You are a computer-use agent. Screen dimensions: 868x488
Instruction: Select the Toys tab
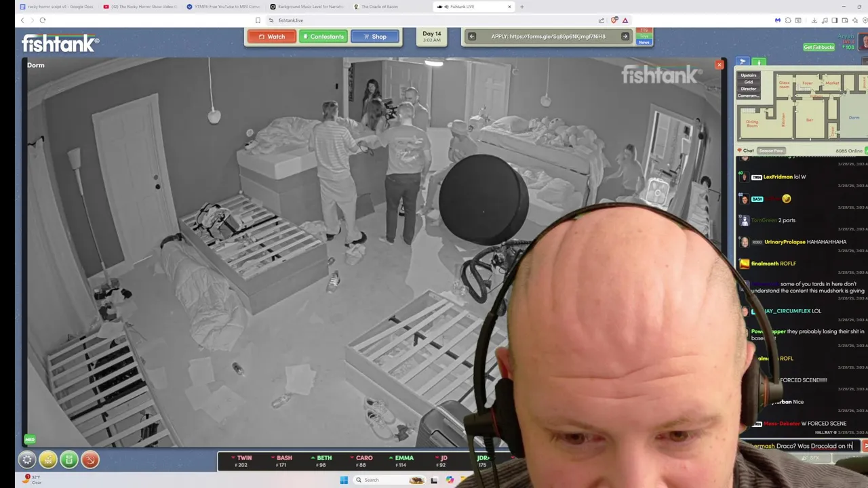coord(644,36)
